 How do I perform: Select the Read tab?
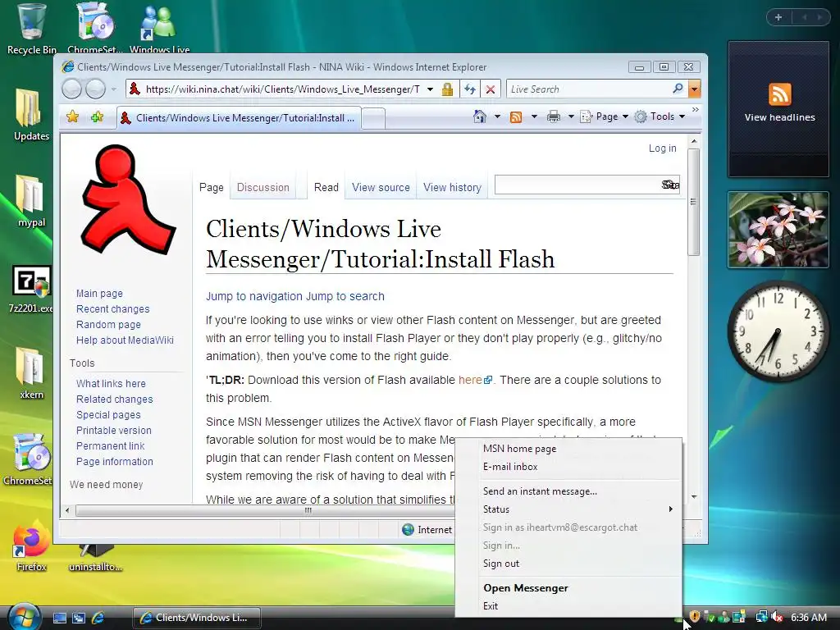click(326, 188)
